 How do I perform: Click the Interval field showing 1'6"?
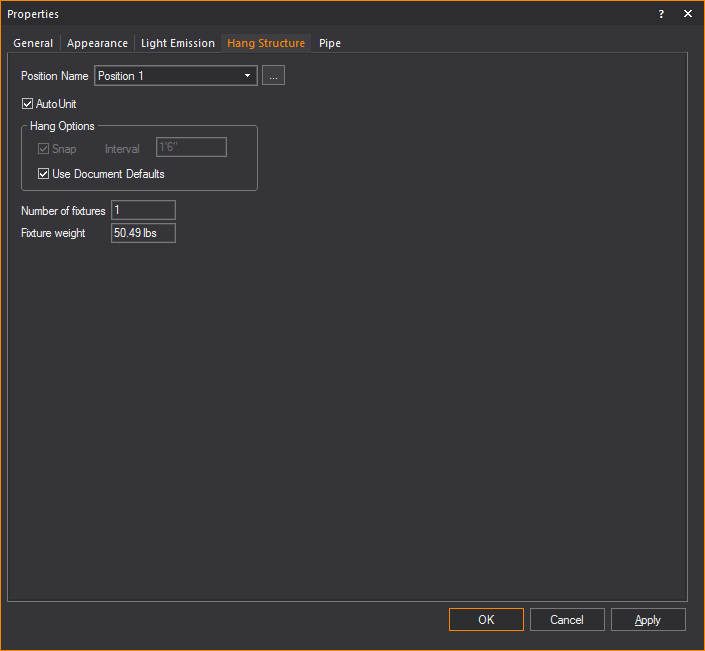click(191, 148)
